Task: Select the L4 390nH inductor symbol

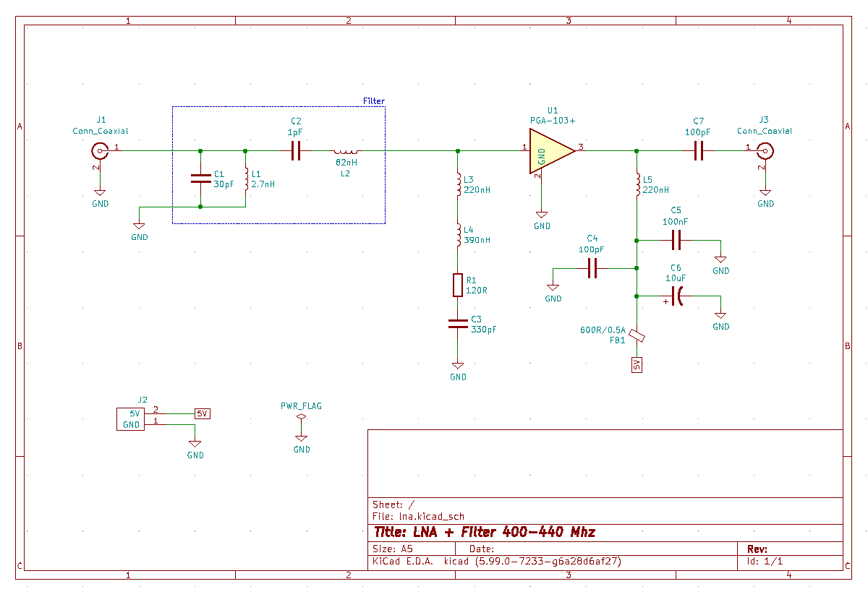Action: [x=458, y=235]
